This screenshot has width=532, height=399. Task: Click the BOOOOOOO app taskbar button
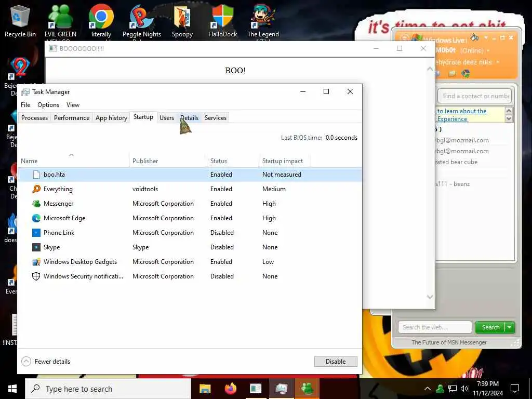click(256, 389)
